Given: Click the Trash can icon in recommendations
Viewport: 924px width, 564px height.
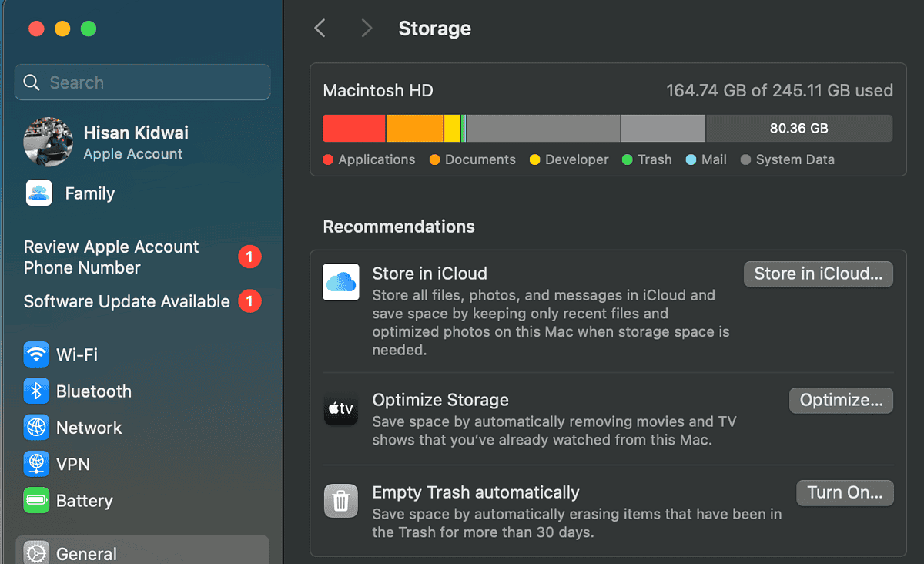Looking at the screenshot, I should point(340,501).
